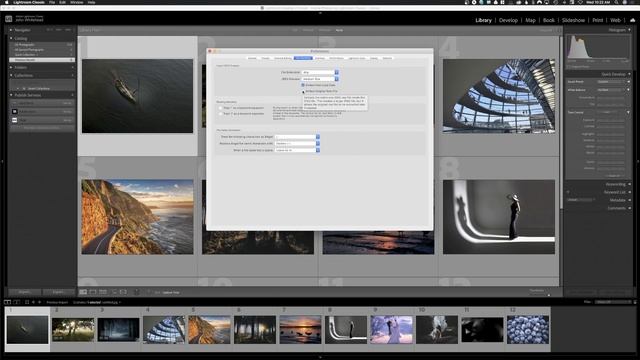Image resolution: width=640 pixels, height=360 pixels.
Task: Click the Lightroom identity plate logo
Action: point(9,19)
